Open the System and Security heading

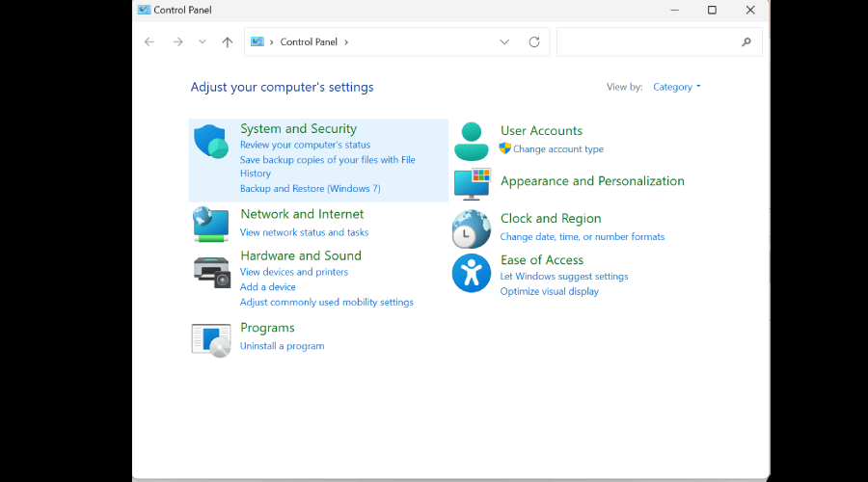(298, 128)
